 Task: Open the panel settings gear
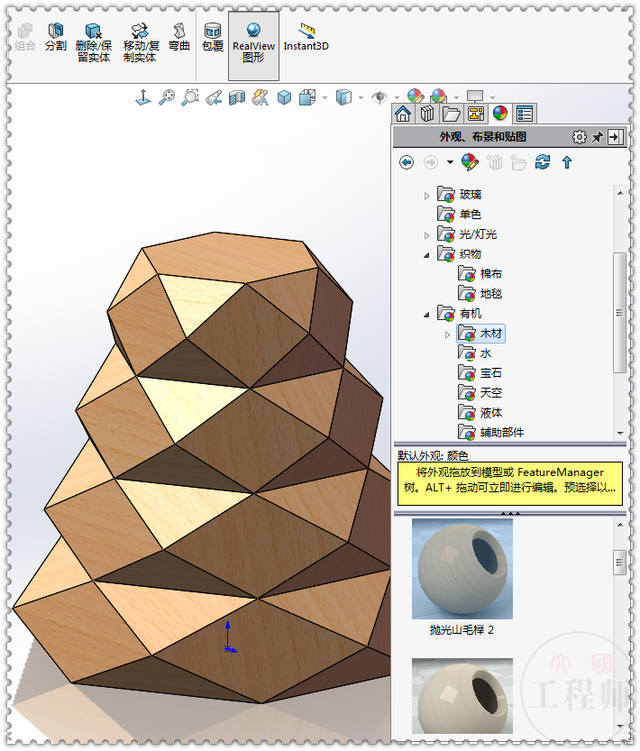click(579, 137)
